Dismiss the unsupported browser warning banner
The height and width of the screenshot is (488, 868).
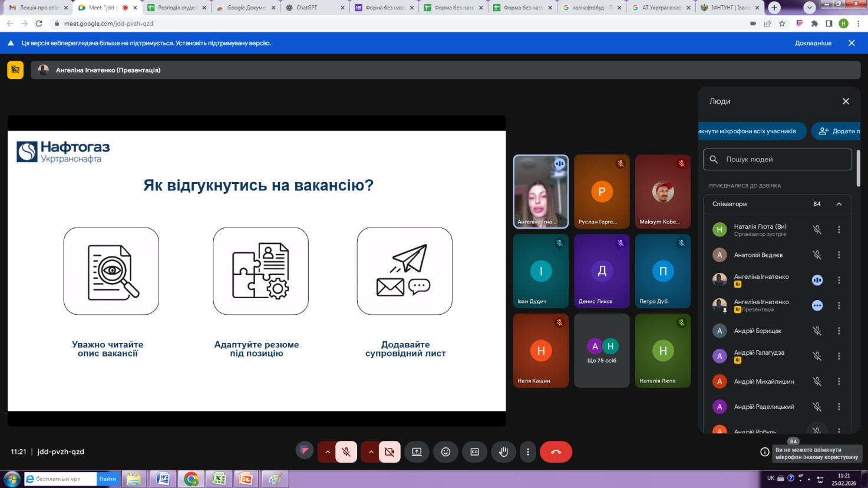coord(852,43)
